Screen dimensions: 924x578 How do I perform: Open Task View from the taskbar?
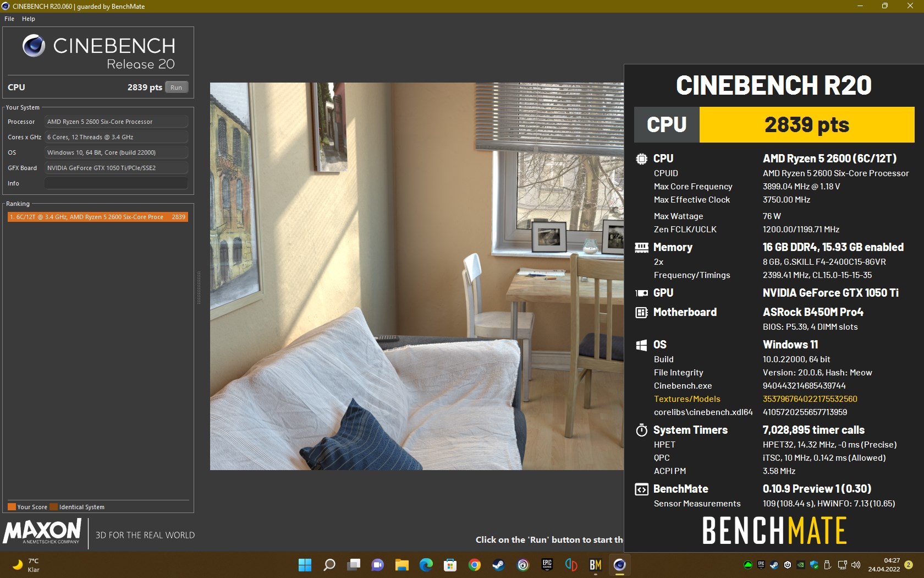(354, 565)
